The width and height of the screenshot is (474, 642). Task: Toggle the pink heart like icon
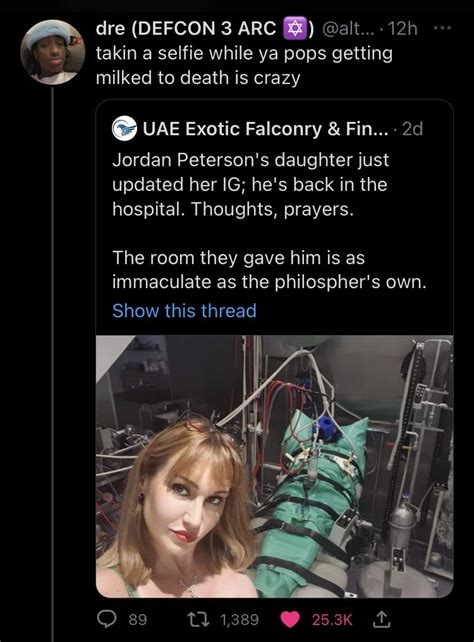click(290, 619)
